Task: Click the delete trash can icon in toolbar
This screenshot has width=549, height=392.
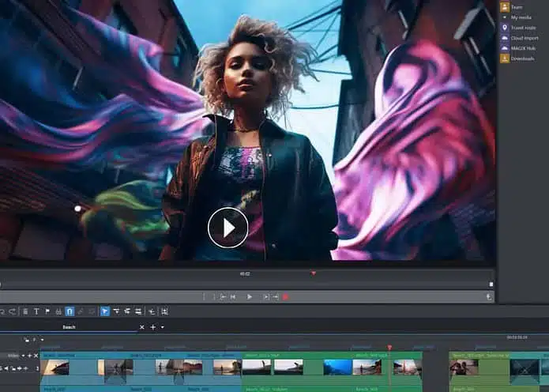Action: [x=25, y=311]
